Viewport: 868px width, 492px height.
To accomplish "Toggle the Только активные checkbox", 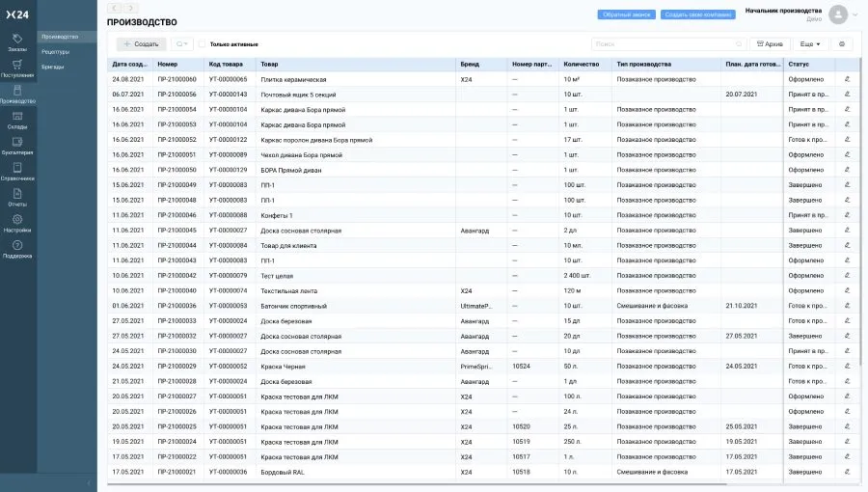I will [x=202, y=44].
